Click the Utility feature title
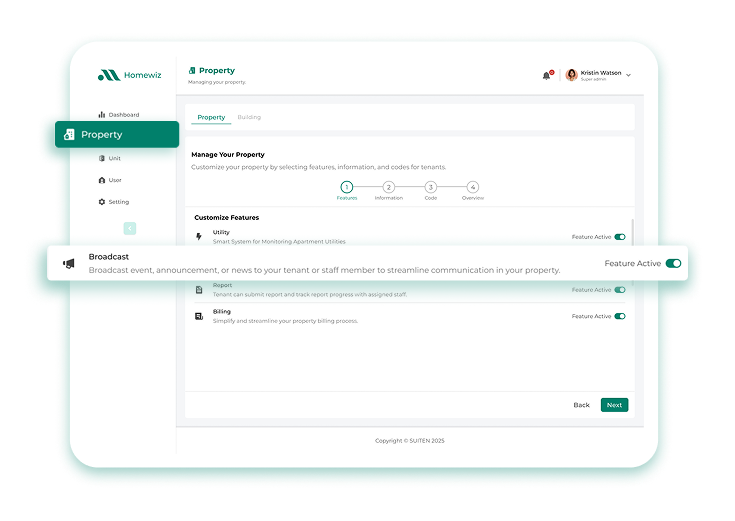 221,232
